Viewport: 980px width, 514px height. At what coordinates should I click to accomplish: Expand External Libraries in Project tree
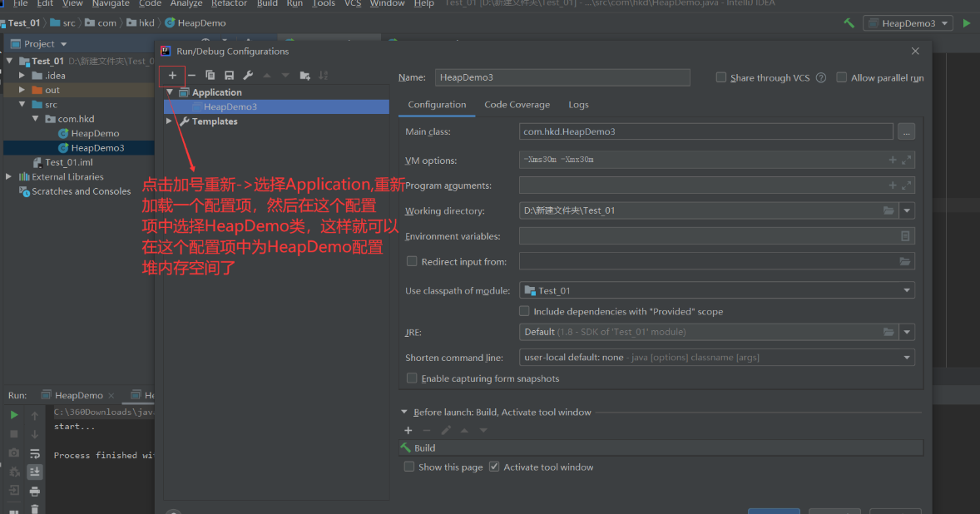9,177
